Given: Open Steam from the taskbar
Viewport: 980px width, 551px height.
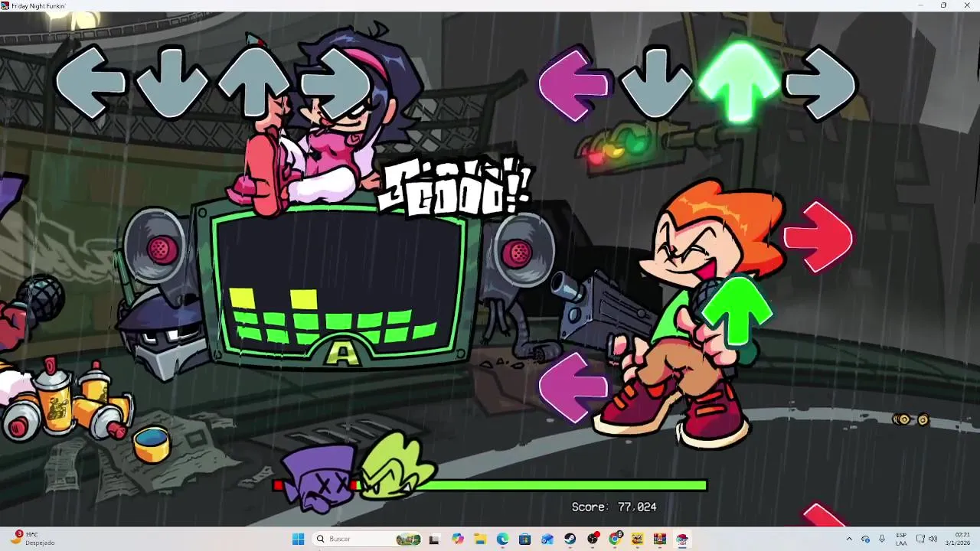Looking at the screenshot, I should pos(570,539).
